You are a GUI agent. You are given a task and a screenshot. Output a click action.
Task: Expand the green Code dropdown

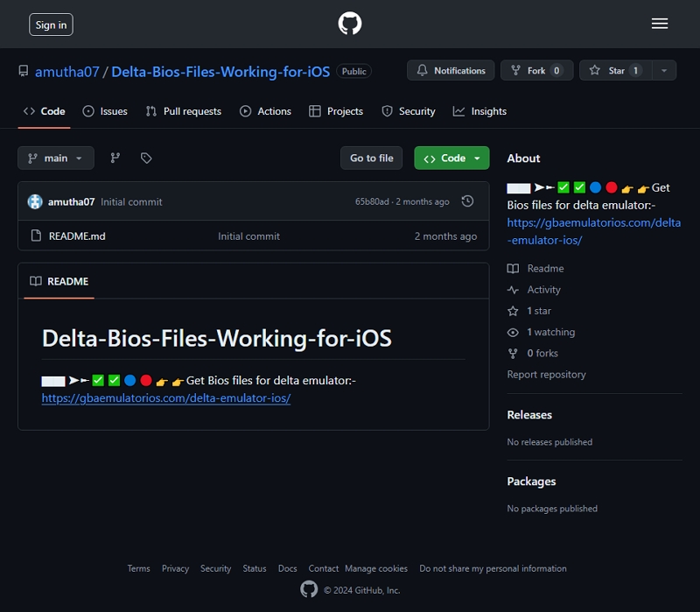(451, 158)
